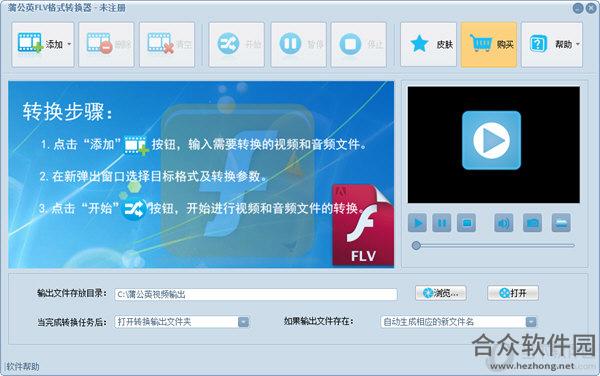The width and height of the screenshot is (600, 376).
Task: Toggle the preview volume speaker icon
Action: 504,223
